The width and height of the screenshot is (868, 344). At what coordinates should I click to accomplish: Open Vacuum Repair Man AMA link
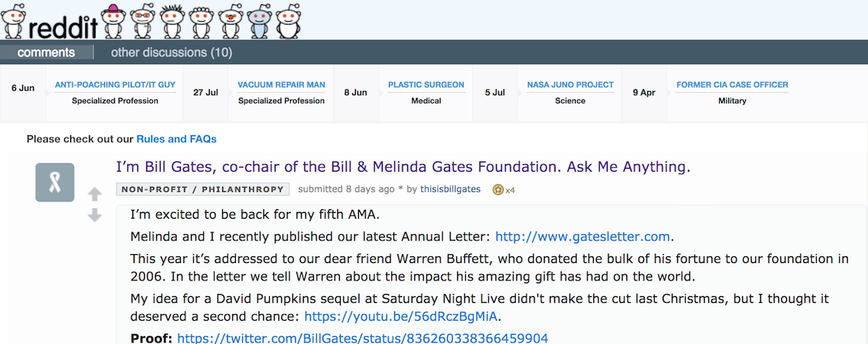pyautogui.click(x=281, y=85)
